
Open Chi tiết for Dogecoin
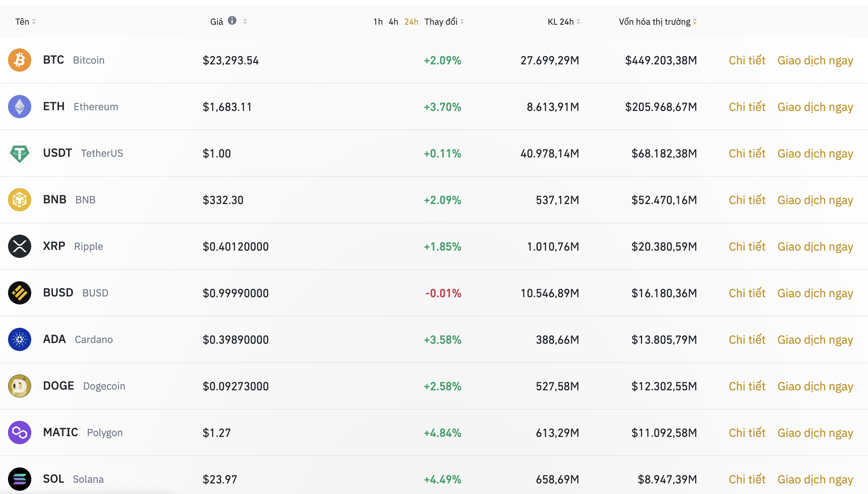747,386
